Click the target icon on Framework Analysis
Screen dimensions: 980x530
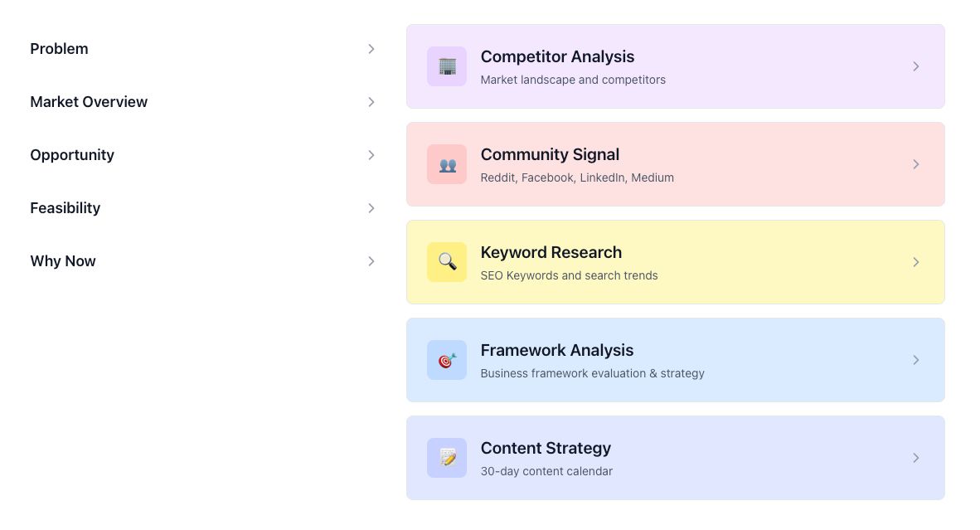447,360
